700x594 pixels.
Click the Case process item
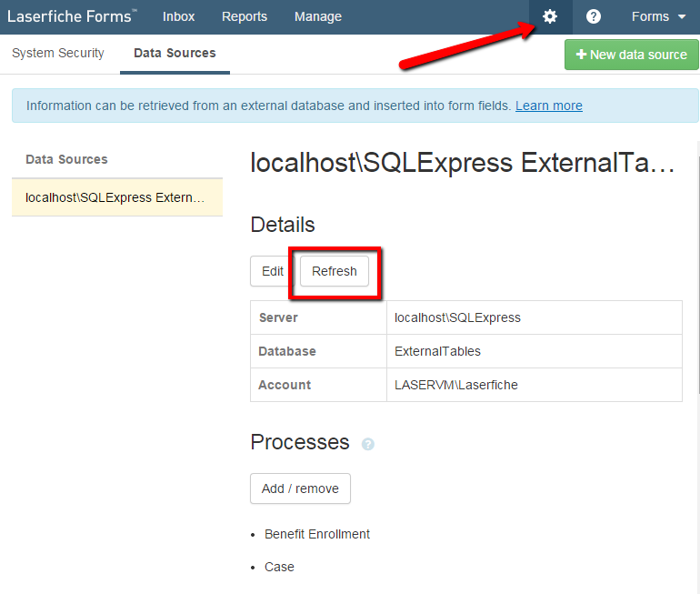pos(279,568)
